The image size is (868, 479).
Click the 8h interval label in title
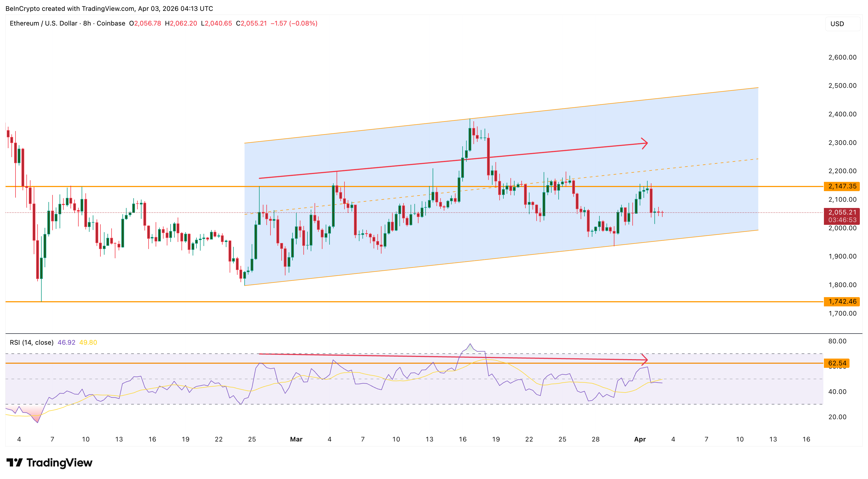87,23
